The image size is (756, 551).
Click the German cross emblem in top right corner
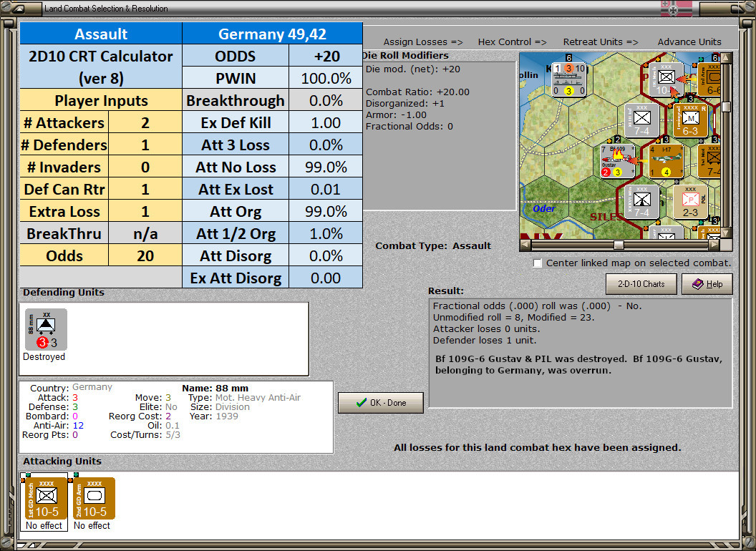click(x=674, y=8)
